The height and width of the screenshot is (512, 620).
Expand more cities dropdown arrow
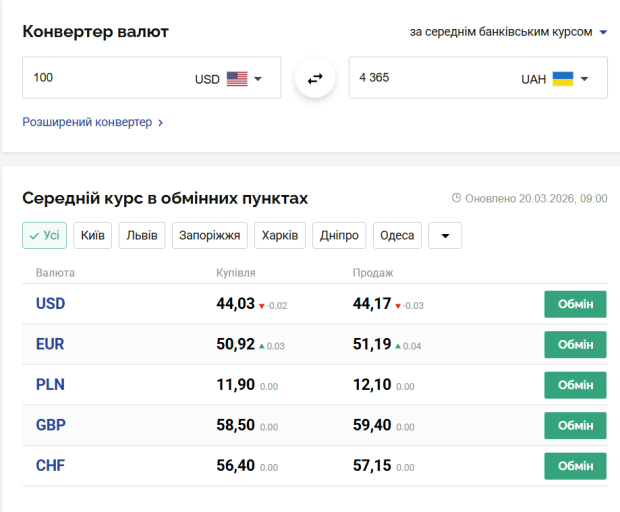pyautogui.click(x=445, y=236)
